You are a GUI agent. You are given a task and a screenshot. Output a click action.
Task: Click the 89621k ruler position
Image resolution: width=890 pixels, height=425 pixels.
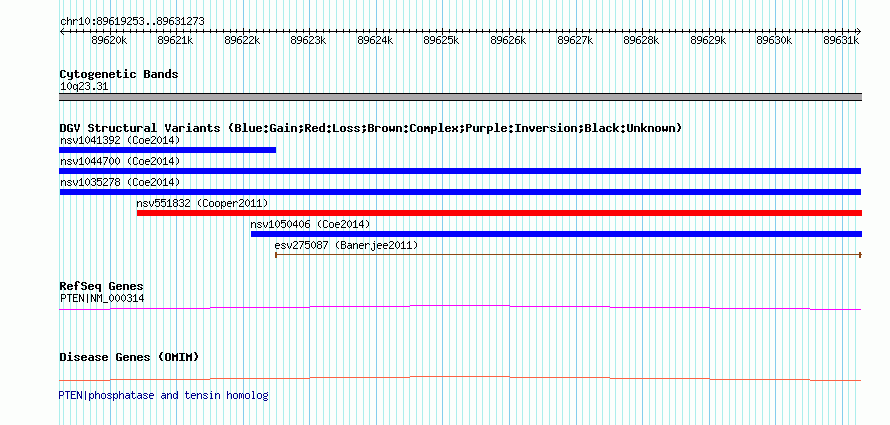175,40
